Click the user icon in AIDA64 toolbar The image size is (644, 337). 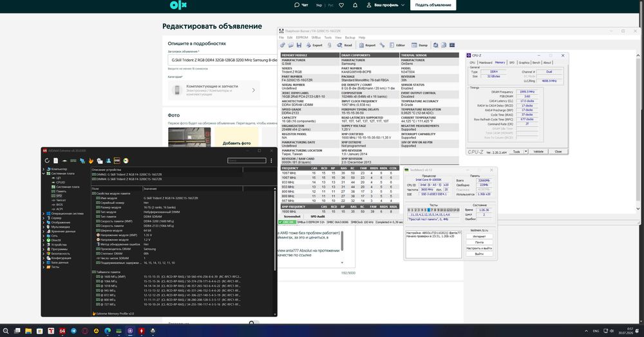click(x=108, y=161)
